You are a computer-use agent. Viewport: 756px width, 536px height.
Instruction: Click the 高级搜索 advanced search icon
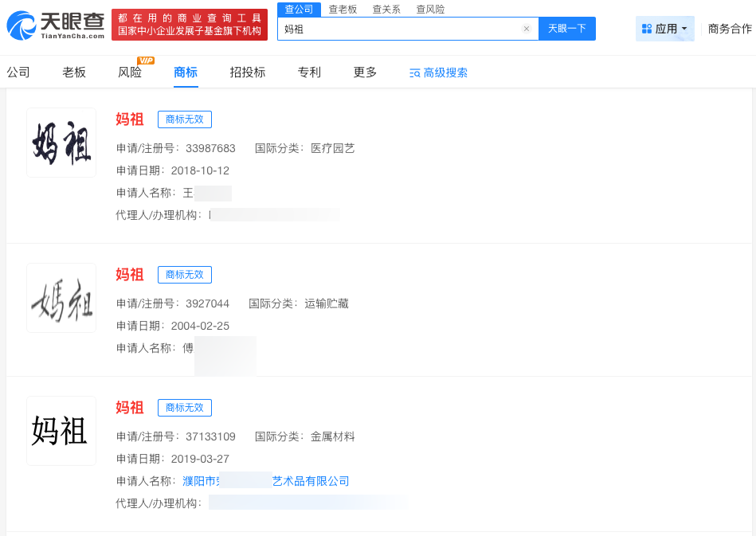pyautogui.click(x=413, y=72)
